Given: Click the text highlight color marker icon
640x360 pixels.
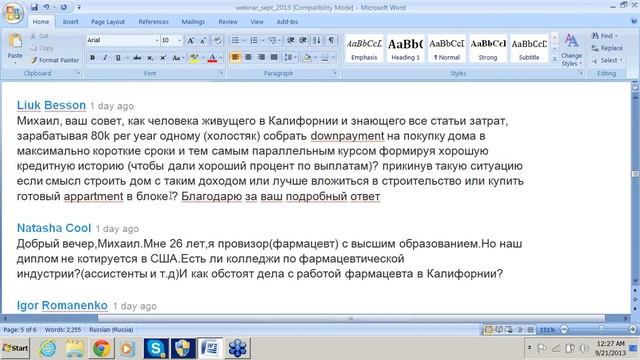Looking at the screenshot, I should click(194, 58).
